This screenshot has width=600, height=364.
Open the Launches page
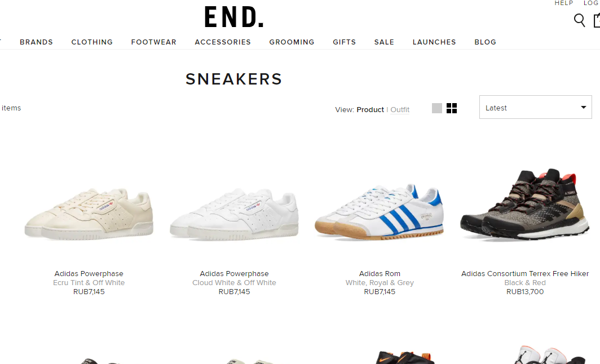(x=434, y=42)
